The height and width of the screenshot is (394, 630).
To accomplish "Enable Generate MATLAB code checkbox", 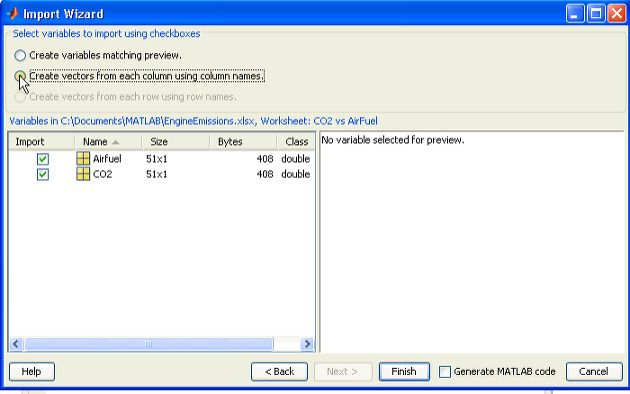I will click(445, 372).
